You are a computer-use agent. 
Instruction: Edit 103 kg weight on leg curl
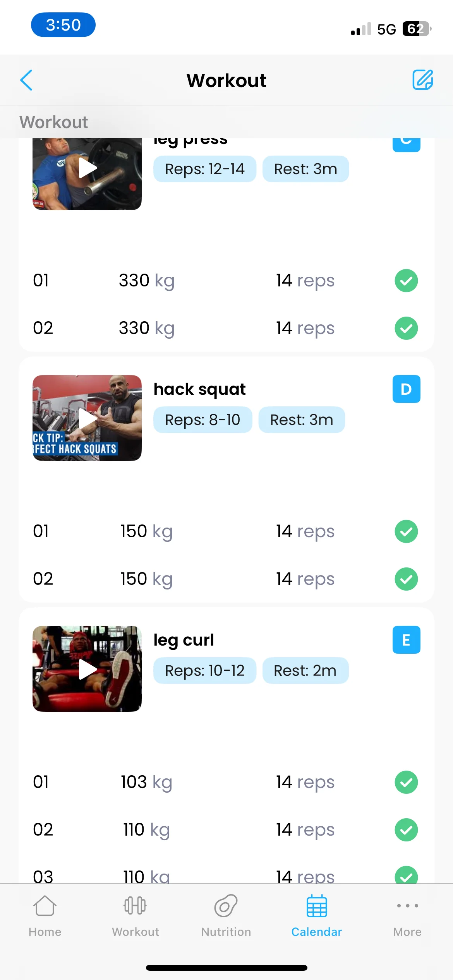146,782
